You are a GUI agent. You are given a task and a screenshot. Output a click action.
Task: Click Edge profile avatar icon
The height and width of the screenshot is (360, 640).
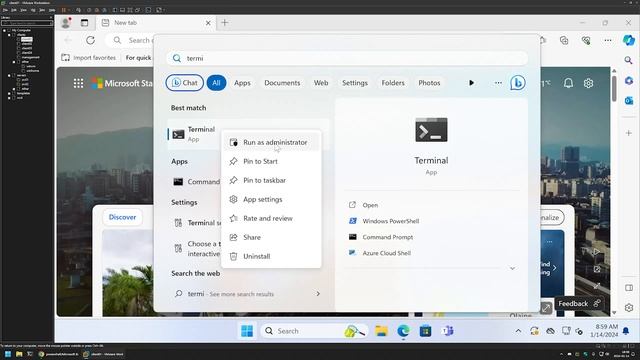(x=66, y=23)
